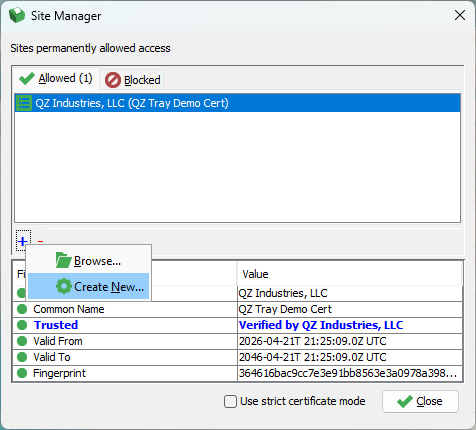Click the green dot next to Common Name
The width and height of the screenshot is (476, 430).
pos(22,309)
